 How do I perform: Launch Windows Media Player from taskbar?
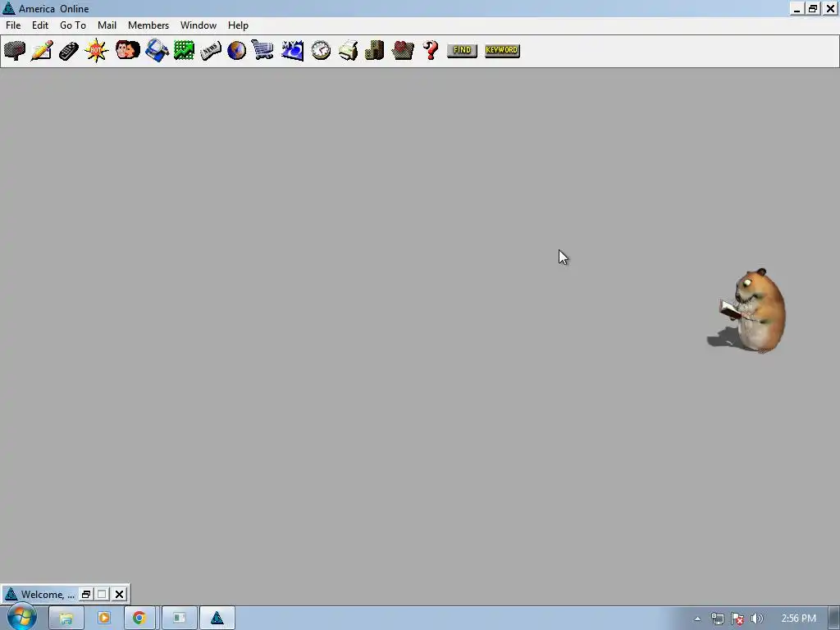(x=104, y=618)
